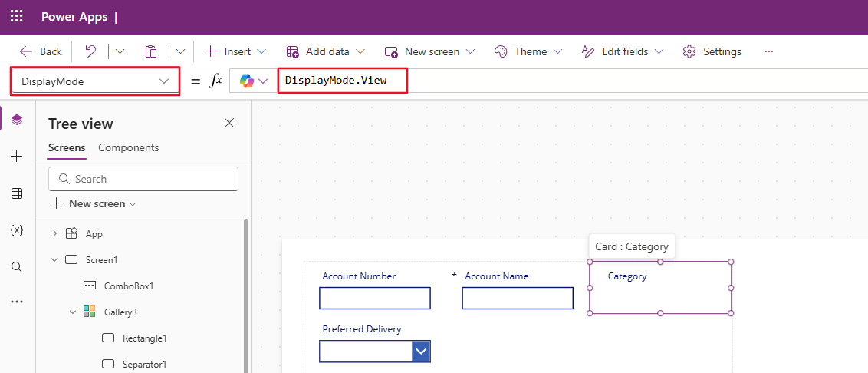Open the Undo dropdown arrow
The image size is (868, 373).
(x=120, y=51)
